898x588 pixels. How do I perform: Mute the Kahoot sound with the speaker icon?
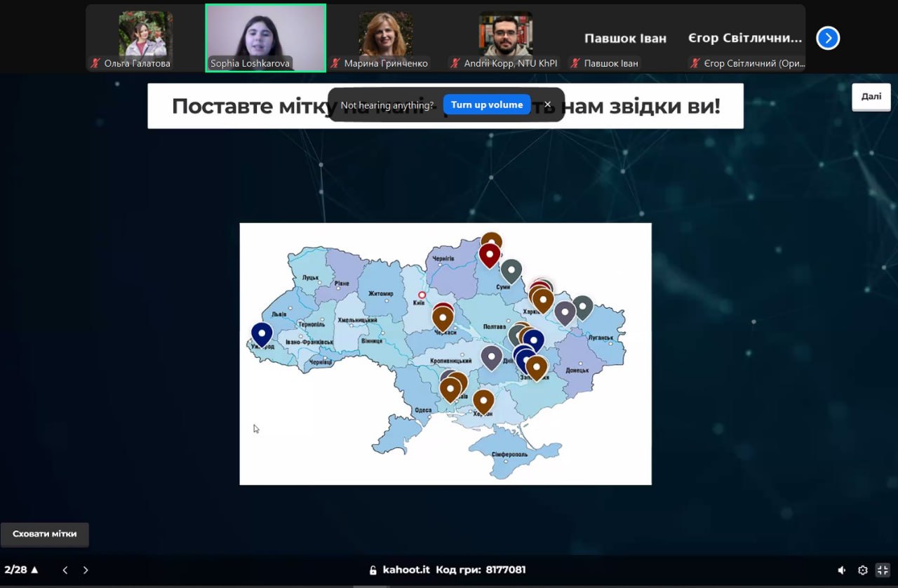tap(842, 570)
